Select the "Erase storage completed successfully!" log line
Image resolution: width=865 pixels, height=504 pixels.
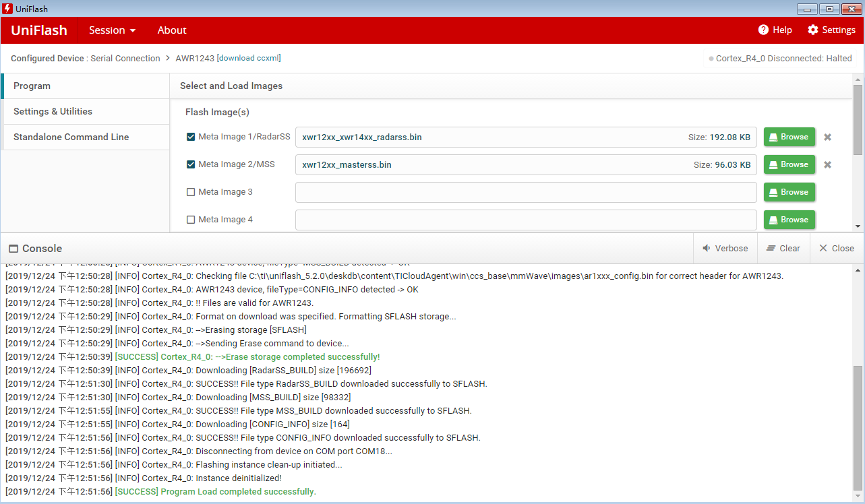pos(192,357)
